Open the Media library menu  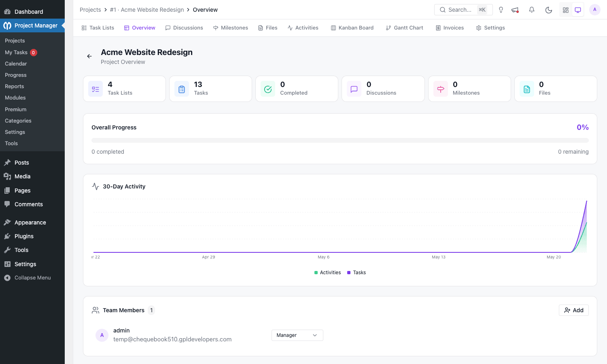pyautogui.click(x=32, y=176)
